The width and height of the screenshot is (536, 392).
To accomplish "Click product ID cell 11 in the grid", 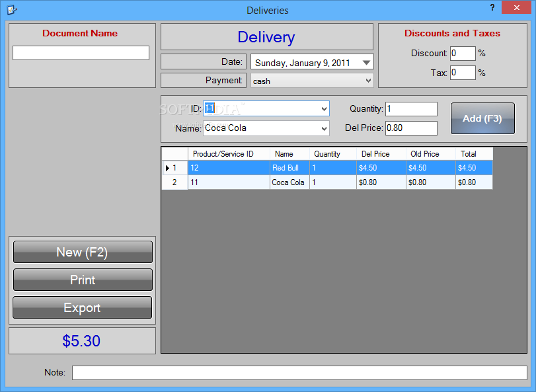I will click(229, 182).
